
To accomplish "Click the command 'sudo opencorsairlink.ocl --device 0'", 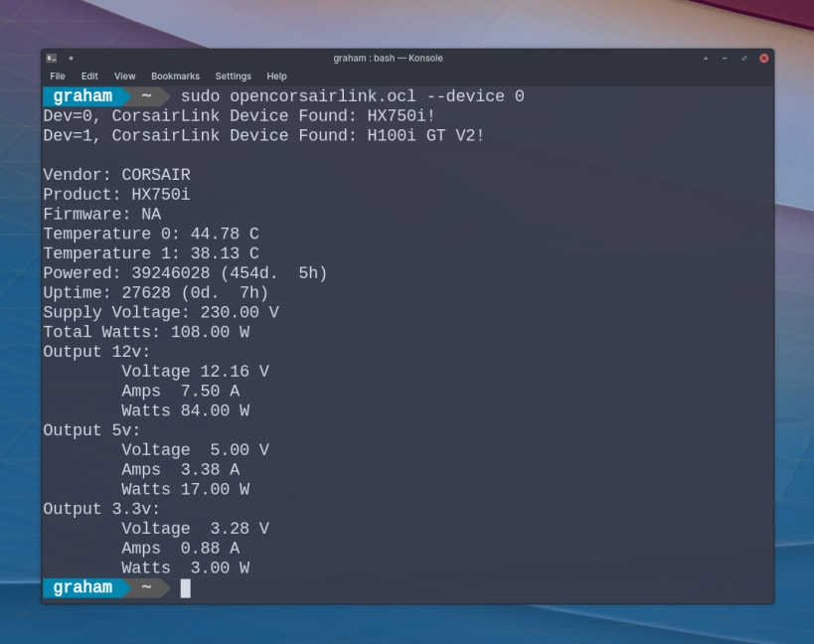I will click(353, 96).
